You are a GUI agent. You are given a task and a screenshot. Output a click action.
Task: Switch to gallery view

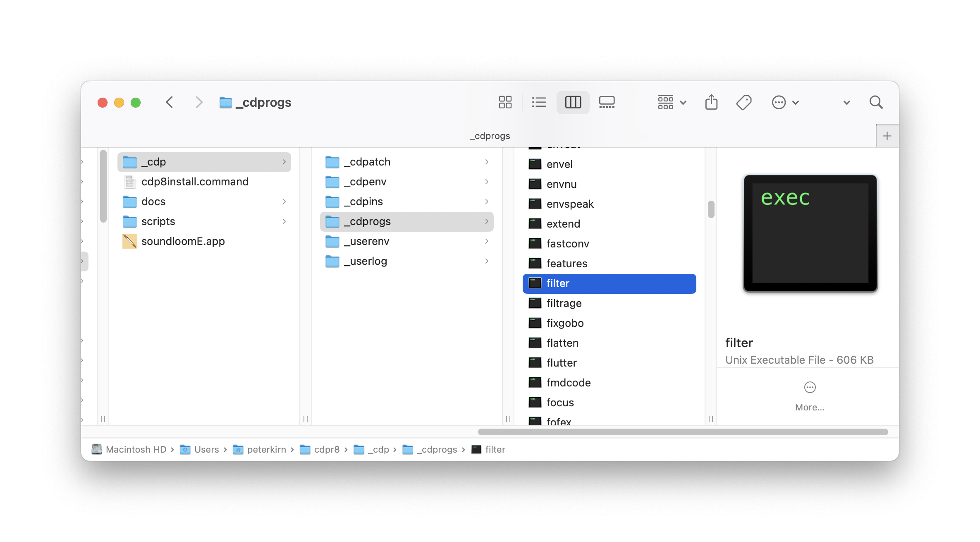[x=607, y=102]
